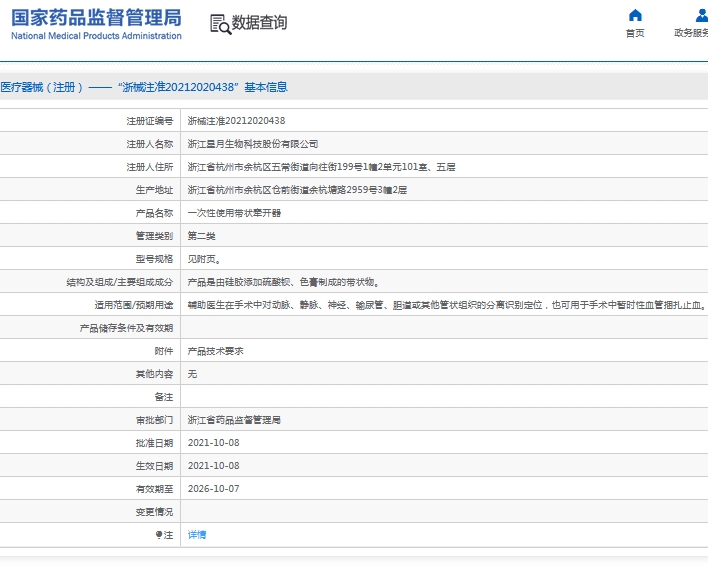Click the ●注 label in the last row
Image resolution: width=708 pixels, height=569 pixels.
coord(164,535)
